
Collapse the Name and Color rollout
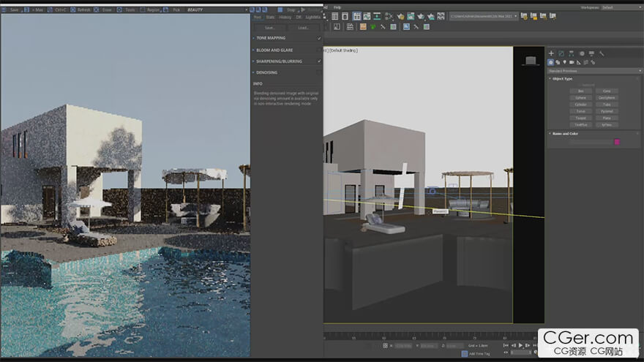click(565, 133)
